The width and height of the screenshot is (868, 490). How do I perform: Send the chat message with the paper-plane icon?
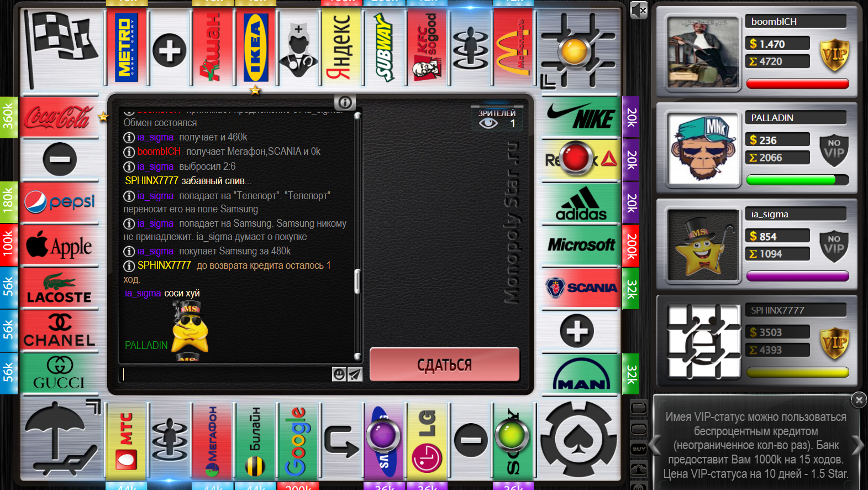(355, 374)
